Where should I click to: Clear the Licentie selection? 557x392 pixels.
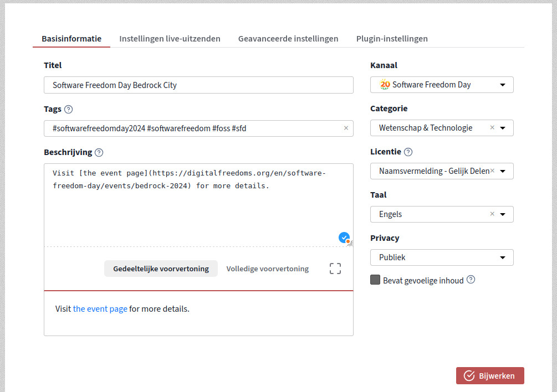492,171
